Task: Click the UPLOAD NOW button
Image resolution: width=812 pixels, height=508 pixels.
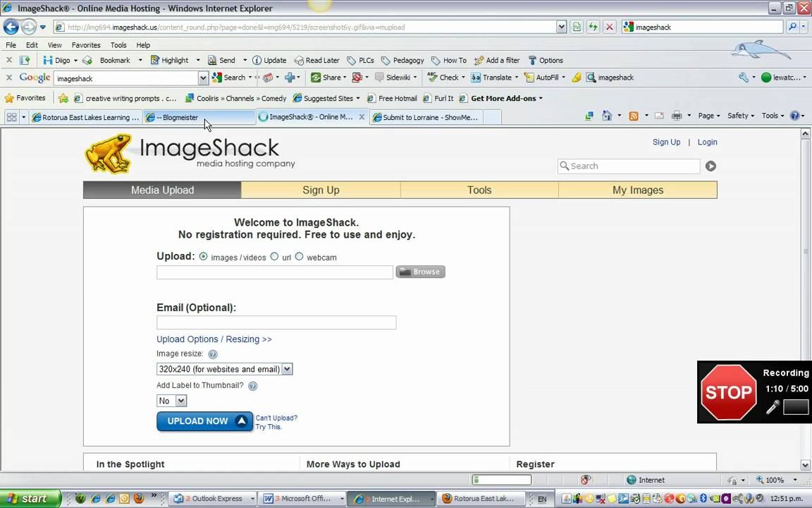Action: pos(204,421)
